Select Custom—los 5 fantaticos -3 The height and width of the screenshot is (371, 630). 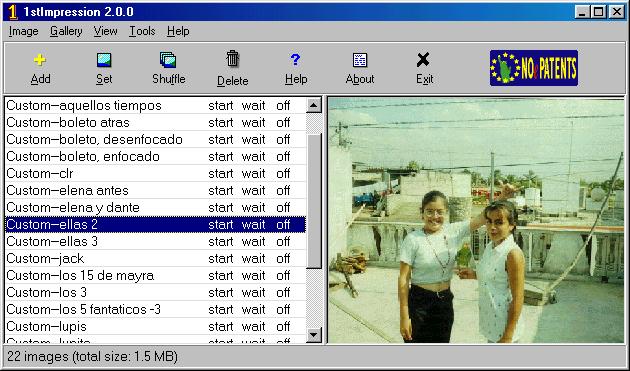click(155, 310)
